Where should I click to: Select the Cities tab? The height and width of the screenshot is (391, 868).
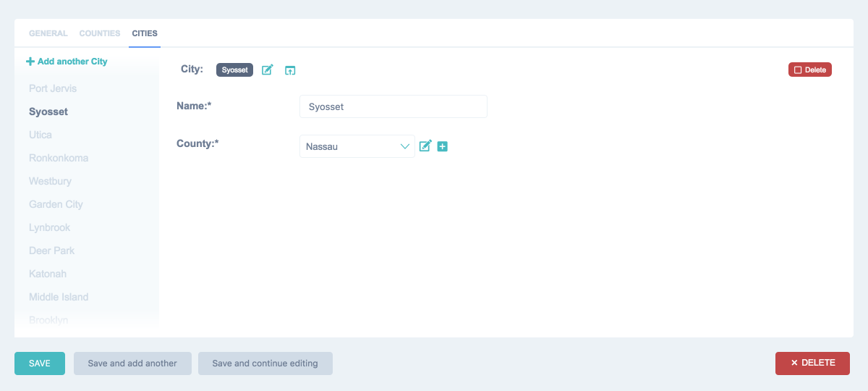coord(145,33)
